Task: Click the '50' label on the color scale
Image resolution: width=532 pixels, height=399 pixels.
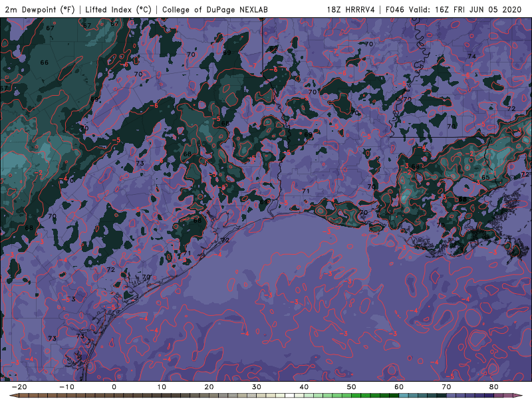Action: tap(352, 387)
